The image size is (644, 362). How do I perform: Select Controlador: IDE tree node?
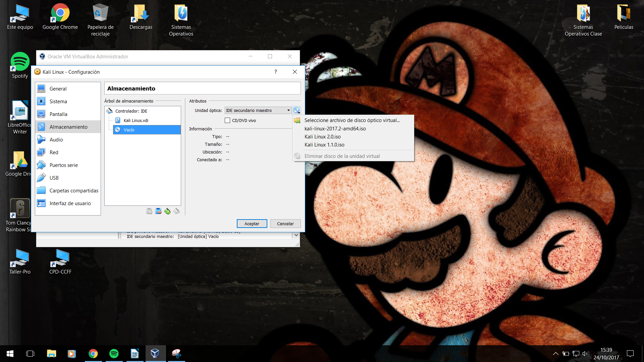coord(131,111)
